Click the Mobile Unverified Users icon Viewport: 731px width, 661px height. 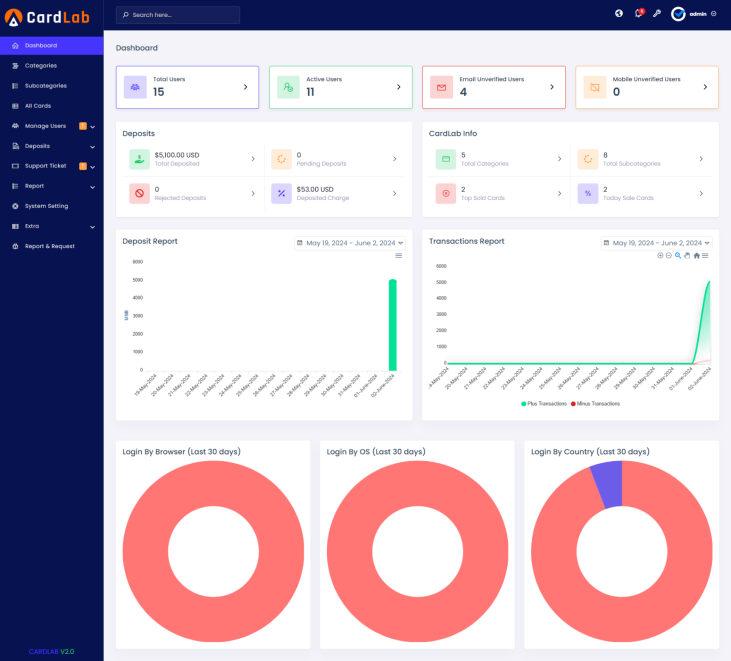coord(595,87)
